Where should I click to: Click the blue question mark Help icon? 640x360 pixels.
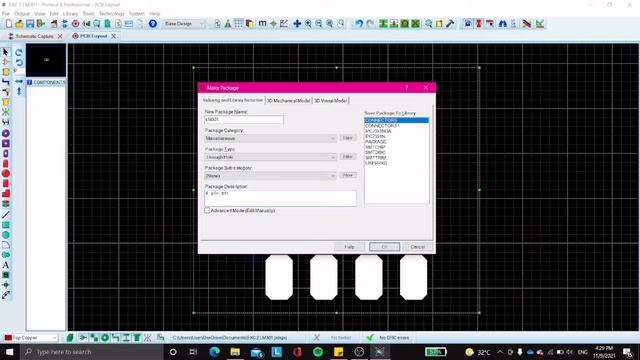(153, 24)
